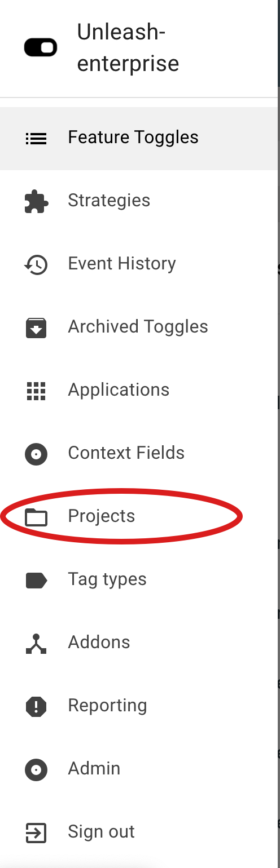Open the Feature Toggles menu item
This screenshot has height=868, width=280.
(139, 138)
